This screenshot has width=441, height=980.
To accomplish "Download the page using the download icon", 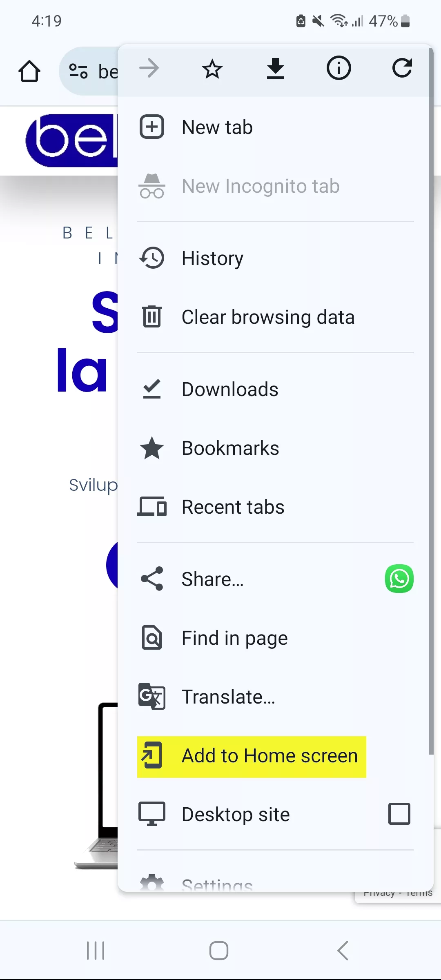I will click(x=276, y=68).
